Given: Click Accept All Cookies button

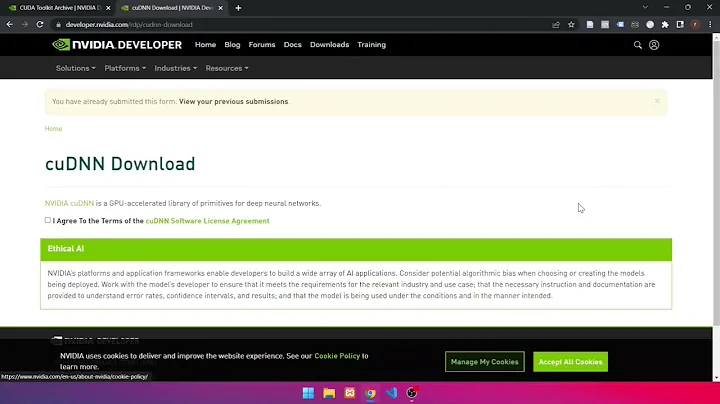Looking at the screenshot, I should pos(570,362).
